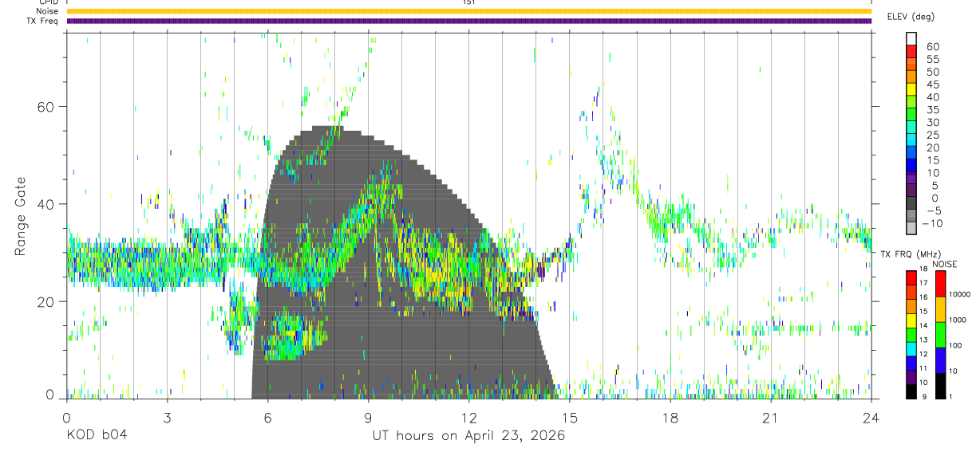
Task: Click the NOISE legend value 10000
Action: point(959,294)
